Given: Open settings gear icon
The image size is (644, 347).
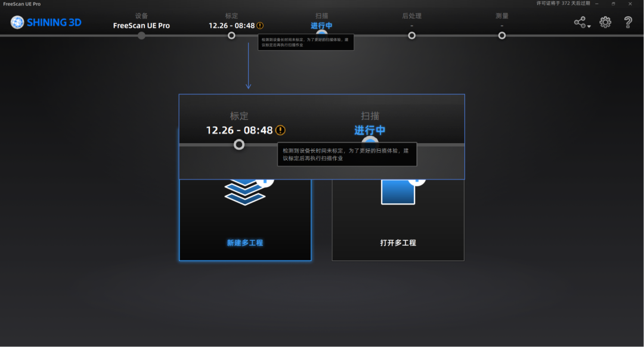Looking at the screenshot, I should 605,22.
